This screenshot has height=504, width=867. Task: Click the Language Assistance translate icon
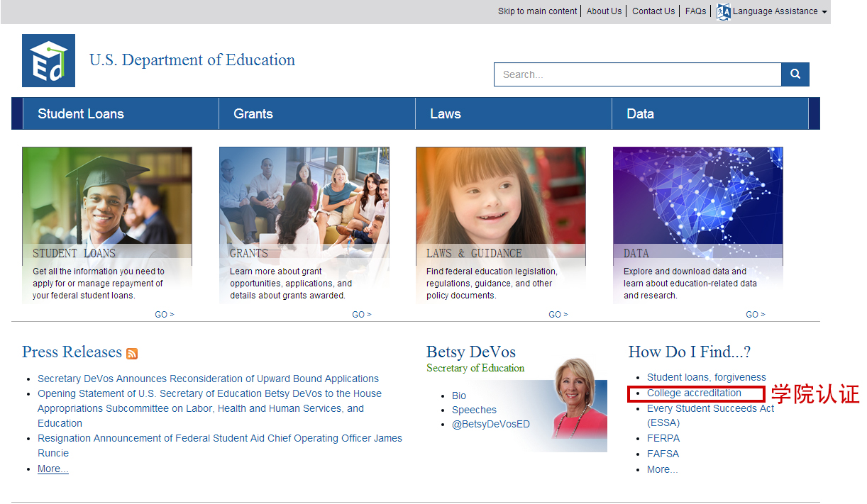(x=723, y=11)
